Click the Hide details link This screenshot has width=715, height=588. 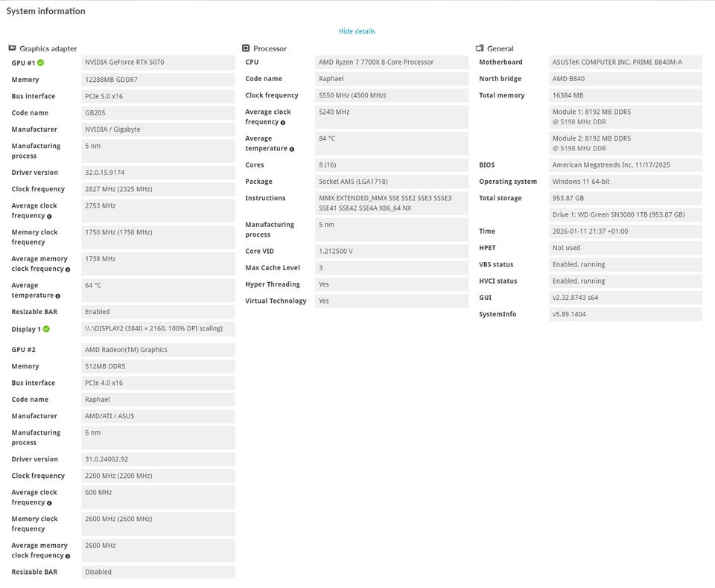tap(357, 31)
